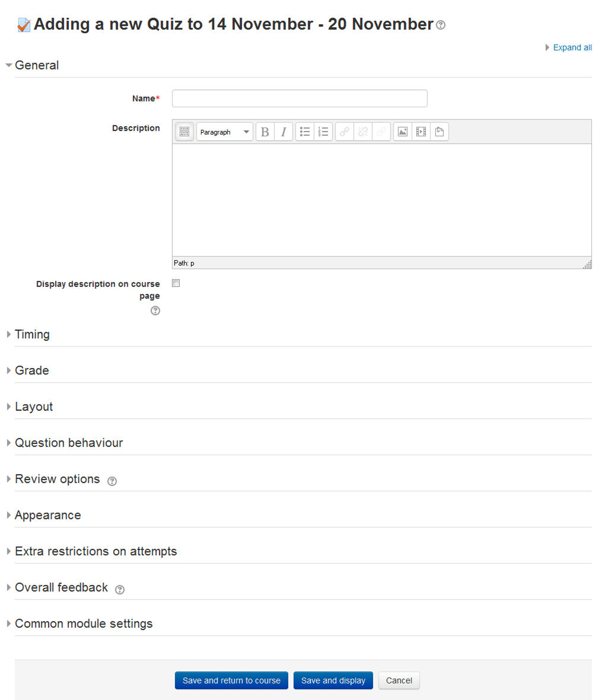Click the Bold formatting icon
Screen dimensions: 602x700
click(x=265, y=132)
